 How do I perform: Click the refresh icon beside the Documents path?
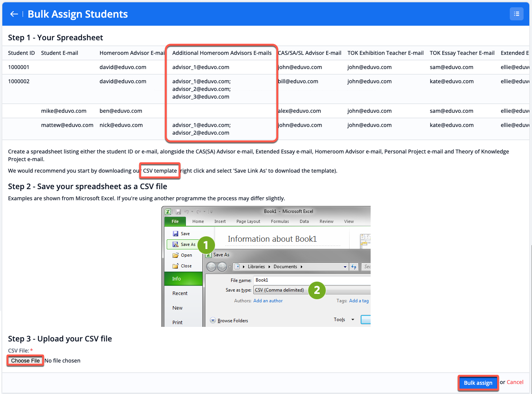pyautogui.click(x=353, y=267)
